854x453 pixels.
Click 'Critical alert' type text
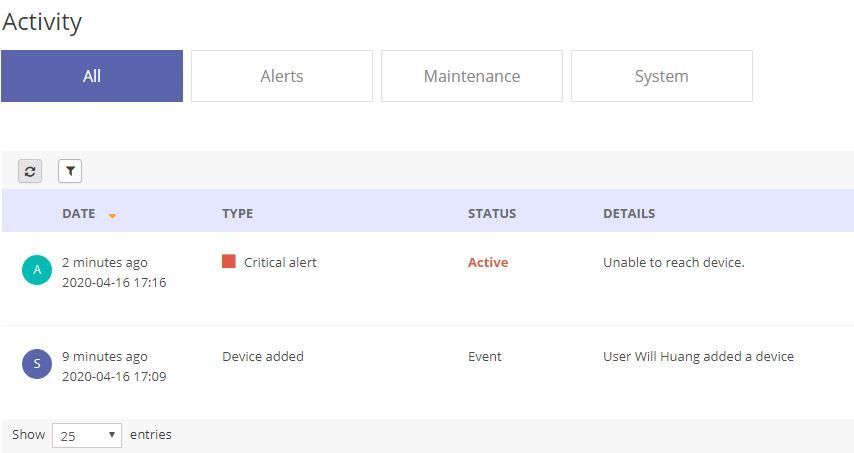pyautogui.click(x=280, y=262)
